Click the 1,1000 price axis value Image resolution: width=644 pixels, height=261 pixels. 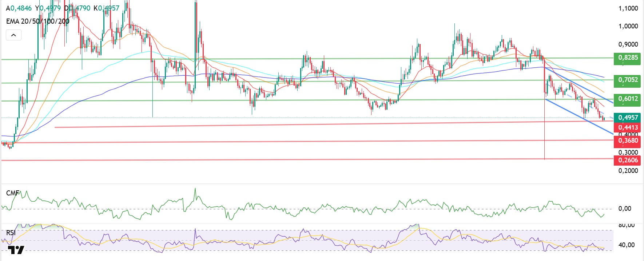click(x=628, y=8)
